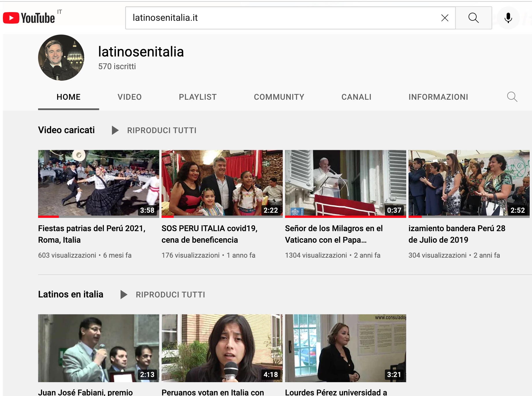Open the PLAYLIST tab
Viewport: 532px width, 396px height.
(198, 97)
